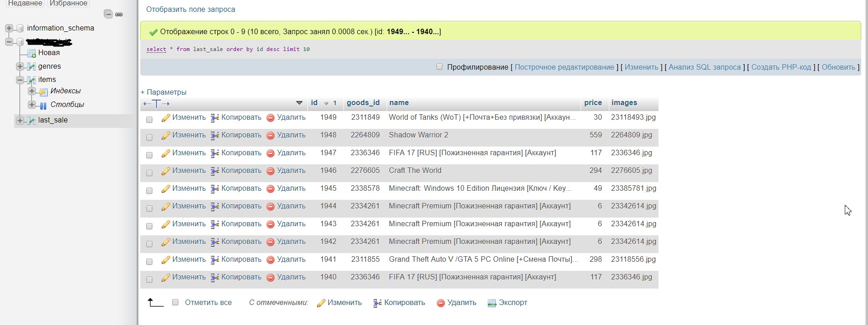Viewport: 868px width, 325px height.
Task: Sort by the id column header
Action: tap(314, 103)
